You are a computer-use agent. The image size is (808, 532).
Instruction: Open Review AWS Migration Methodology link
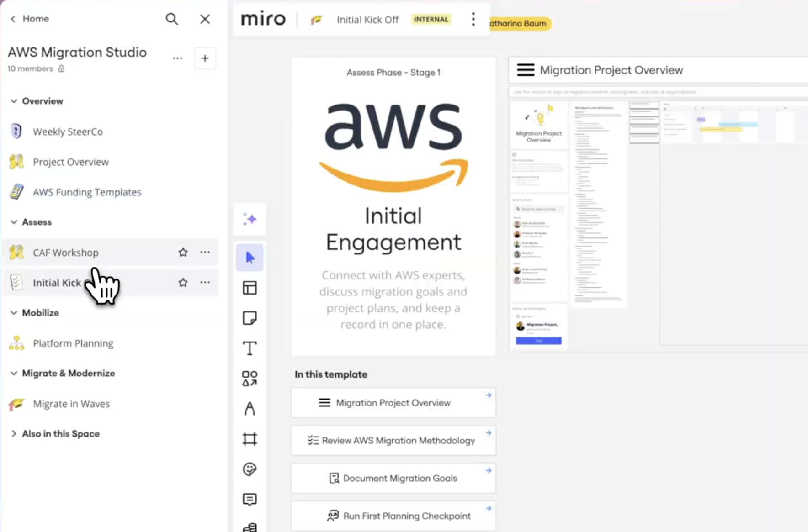[393, 441]
